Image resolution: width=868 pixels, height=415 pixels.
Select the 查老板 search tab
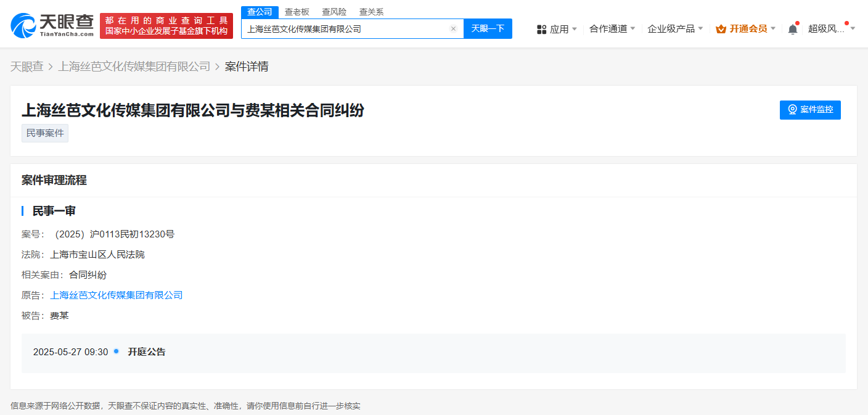pos(297,12)
